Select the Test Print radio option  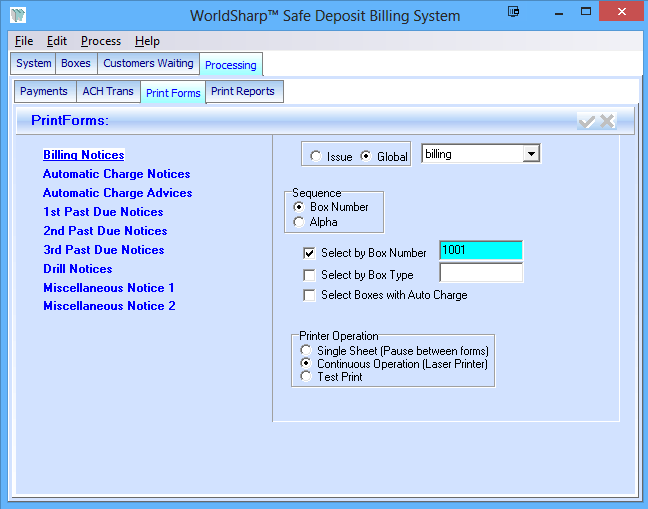306,377
